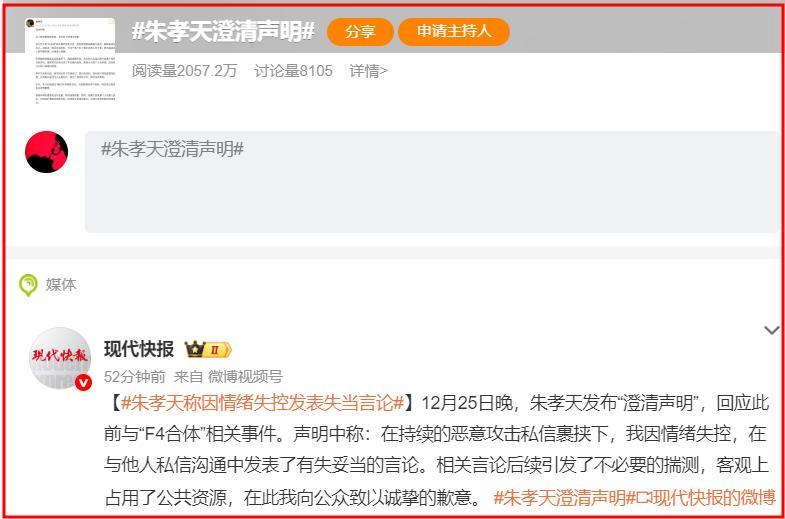This screenshot has height=519, width=785.
Task: Click the #朱孝天澄清声明# topic title
Action: 223,32
